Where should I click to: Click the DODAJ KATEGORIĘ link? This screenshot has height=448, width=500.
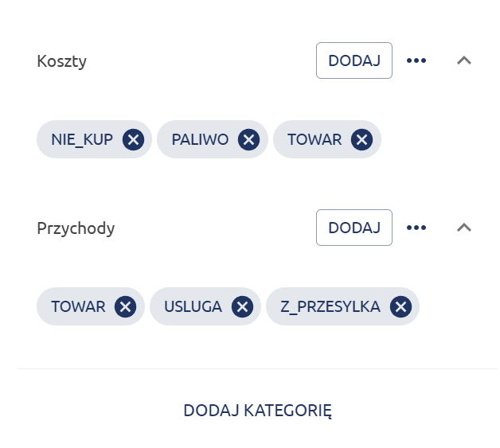tap(257, 411)
